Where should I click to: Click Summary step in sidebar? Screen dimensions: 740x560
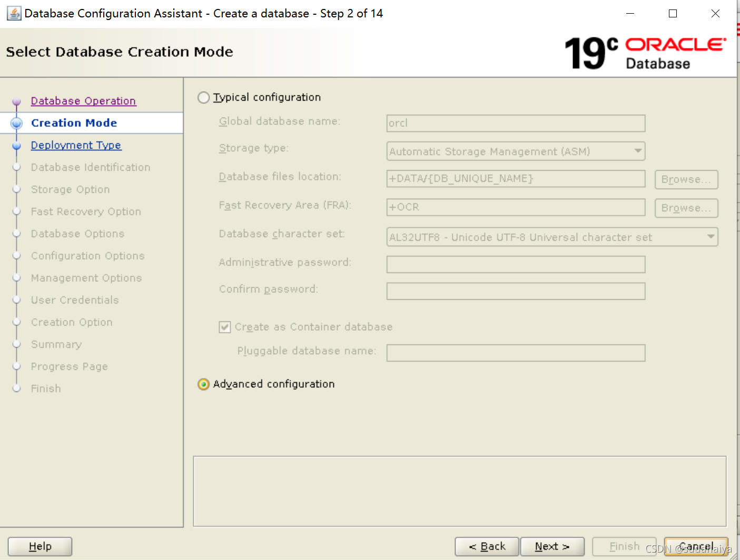(x=56, y=344)
